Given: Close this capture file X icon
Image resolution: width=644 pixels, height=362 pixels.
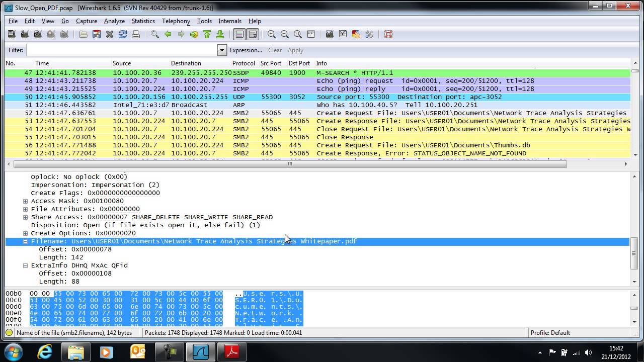Looking at the screenshot, I should pyautogui.click(x=110, y=34).
